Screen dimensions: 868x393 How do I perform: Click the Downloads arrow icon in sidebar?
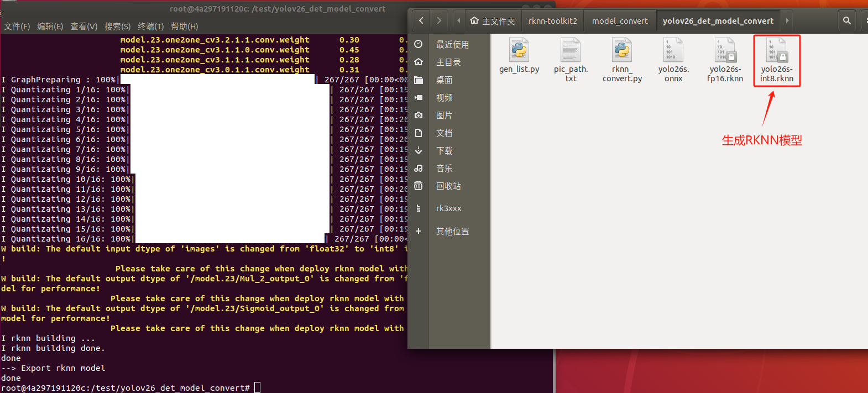click(419, 150)
